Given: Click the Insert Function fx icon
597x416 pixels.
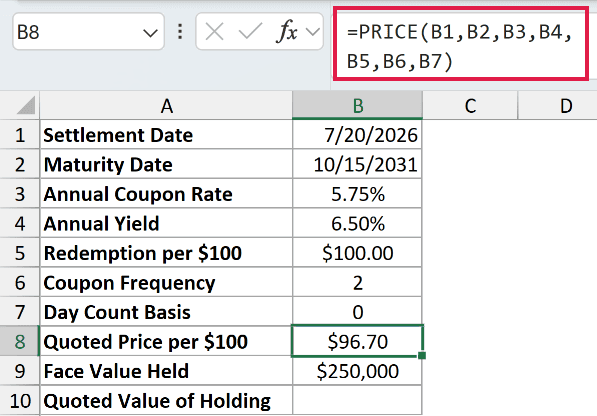Looking at the screenshot, I should tap(286, 31).
